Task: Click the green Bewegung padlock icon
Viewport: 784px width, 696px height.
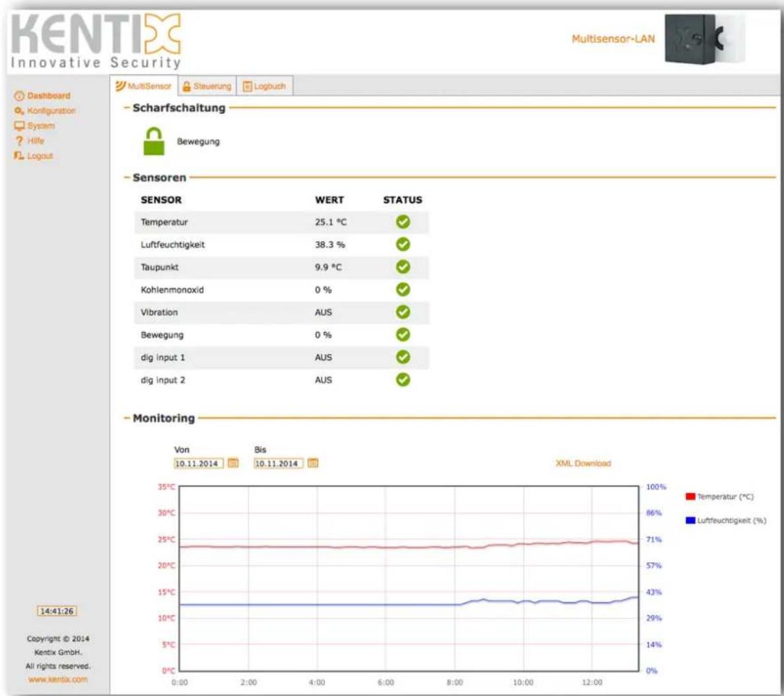Action: (154, 141)
